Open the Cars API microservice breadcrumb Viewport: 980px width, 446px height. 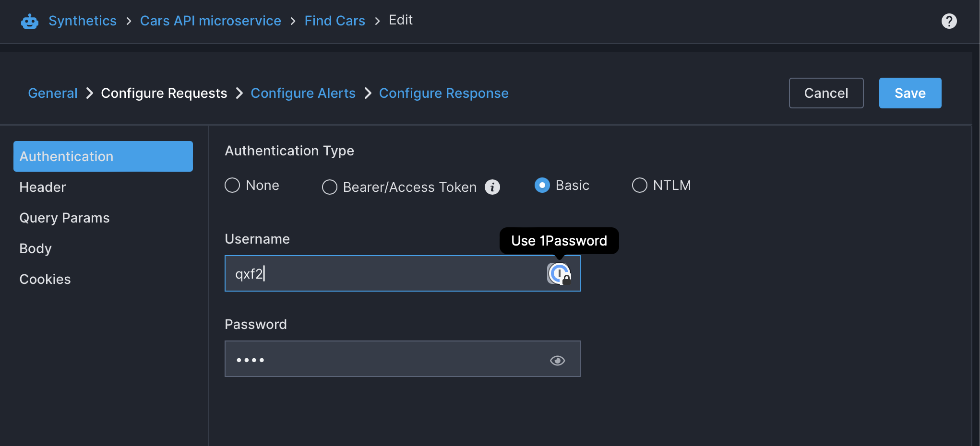210,21
